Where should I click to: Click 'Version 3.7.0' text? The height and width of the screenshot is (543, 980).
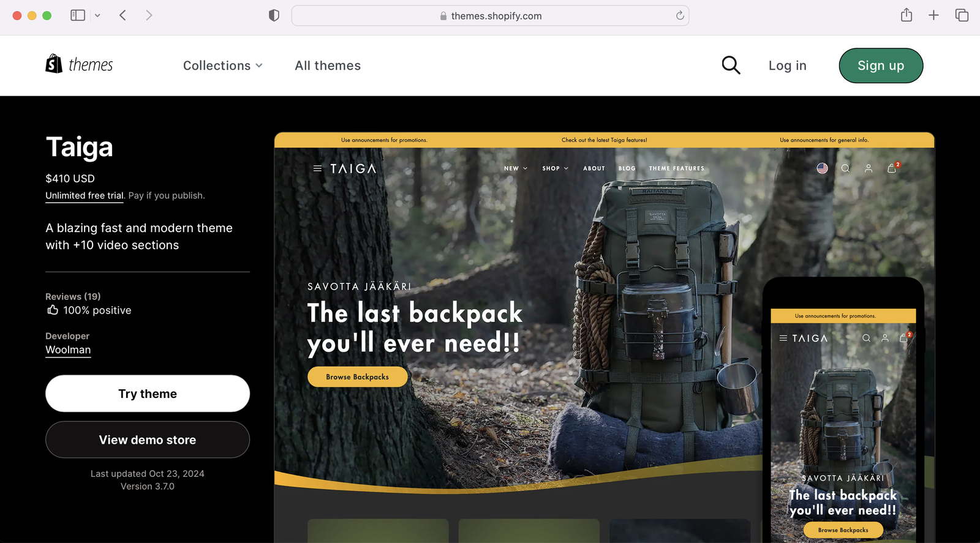click(148, 486)
